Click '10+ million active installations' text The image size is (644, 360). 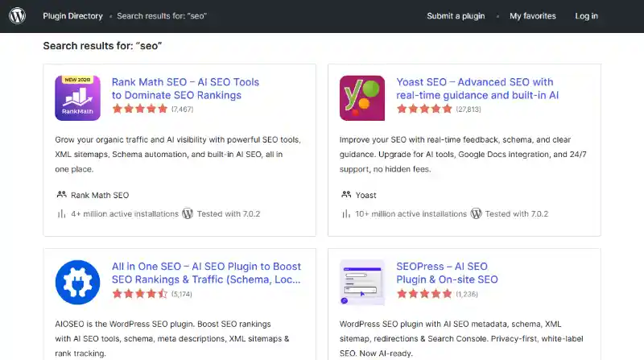click(411, 214)
